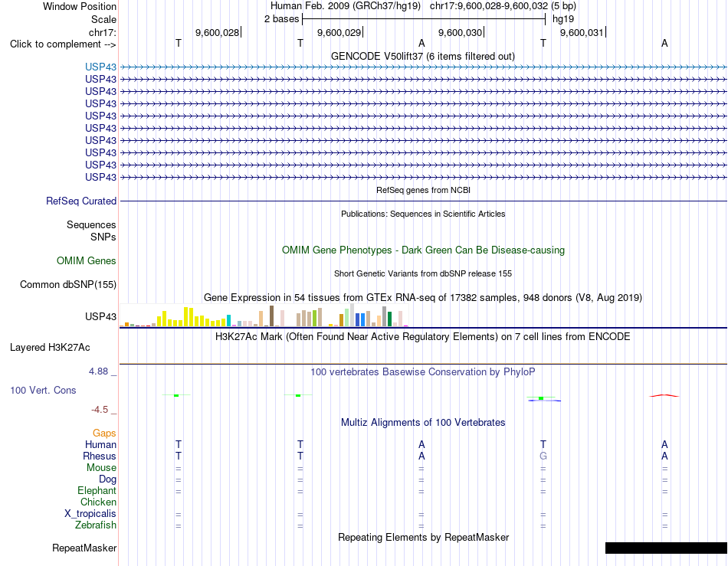This screenshot has height=566, width=728.
Task: Open the GENCODE V50lift37 track title
Action: (x=422, y=56)
